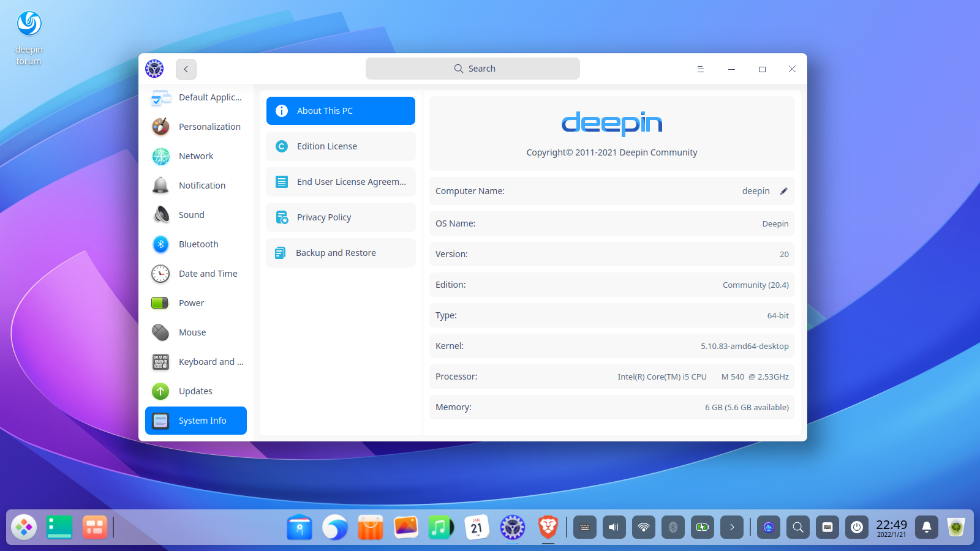Click the battery tray icon
980x551 pixels.
click(703, 527)
